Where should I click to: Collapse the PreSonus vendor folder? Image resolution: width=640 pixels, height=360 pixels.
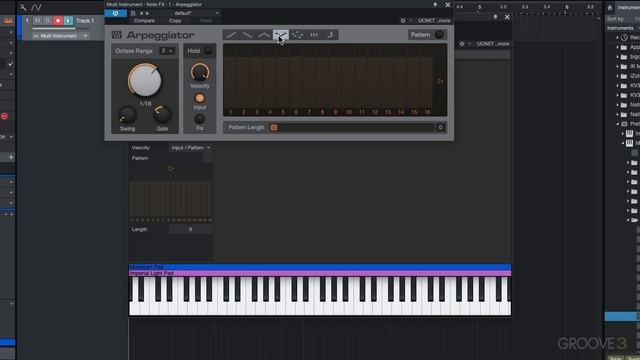(618, 124)
